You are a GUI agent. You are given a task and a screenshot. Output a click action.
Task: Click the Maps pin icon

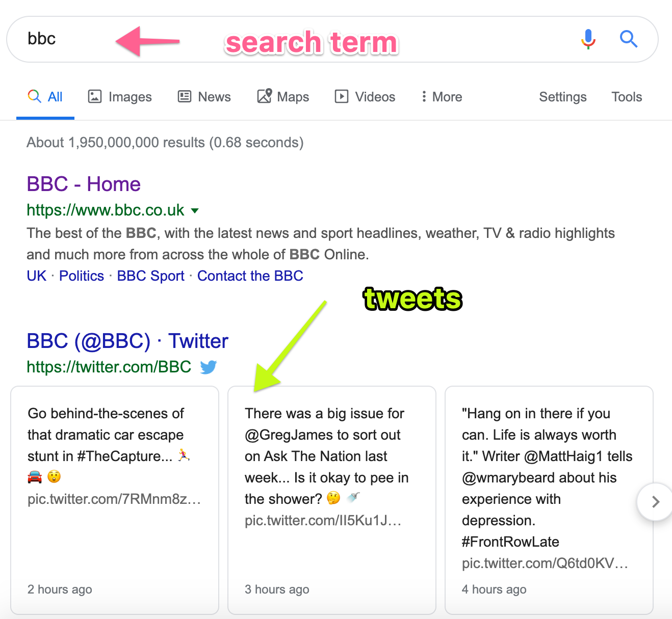(264, 96)
